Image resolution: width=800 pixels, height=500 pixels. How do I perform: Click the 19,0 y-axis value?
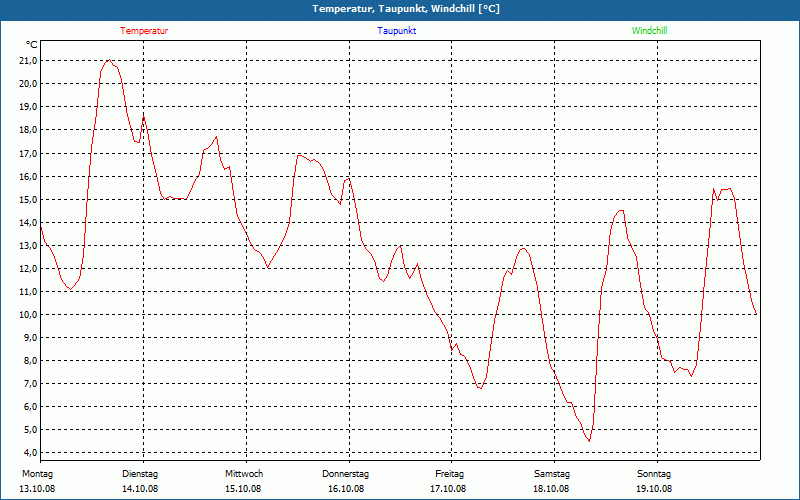point(29,107)
